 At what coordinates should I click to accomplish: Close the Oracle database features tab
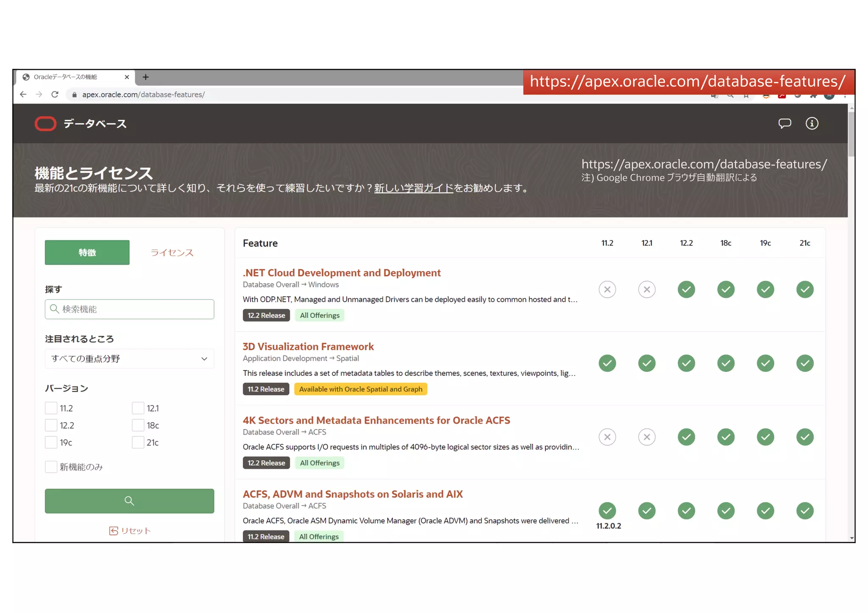(x=127, y=77)
